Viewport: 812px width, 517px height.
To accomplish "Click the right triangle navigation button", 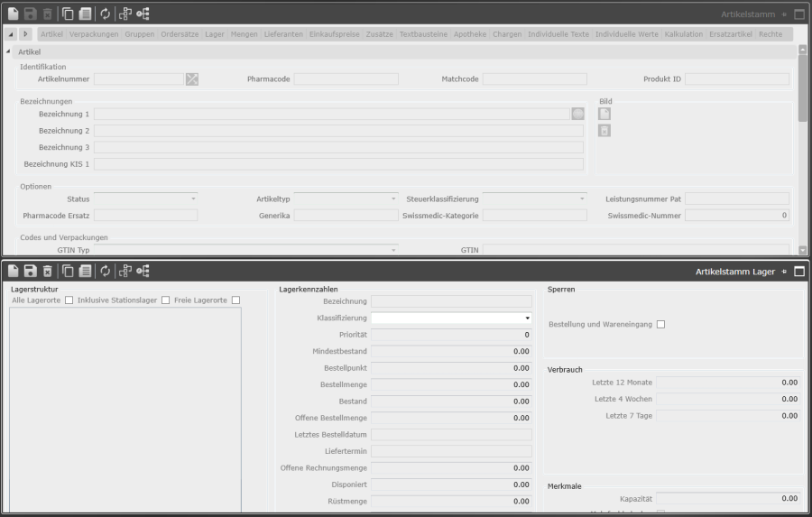I will coord(25,34).
